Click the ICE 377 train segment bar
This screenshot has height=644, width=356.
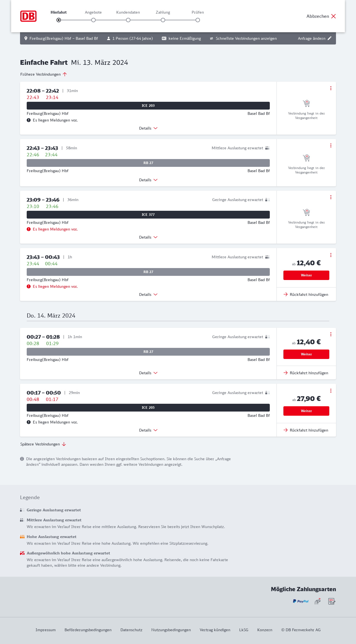148,215
